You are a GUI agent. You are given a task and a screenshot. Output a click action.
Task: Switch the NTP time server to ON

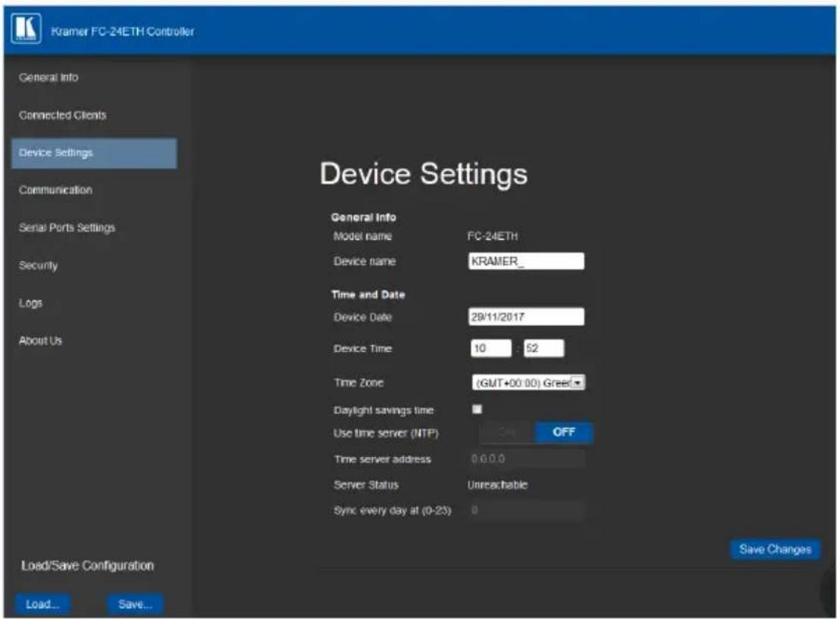coord(507,432)
